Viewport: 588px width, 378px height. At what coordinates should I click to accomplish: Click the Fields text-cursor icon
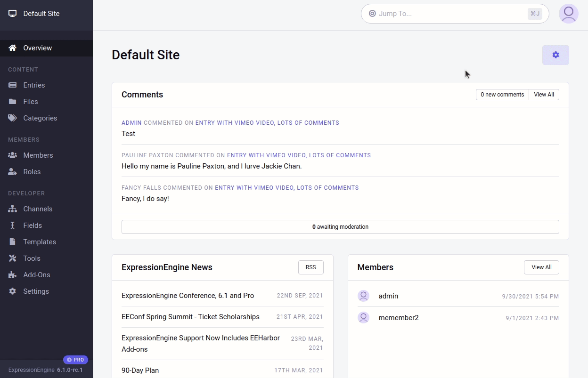pyautogui.click(x=13, y=225)
